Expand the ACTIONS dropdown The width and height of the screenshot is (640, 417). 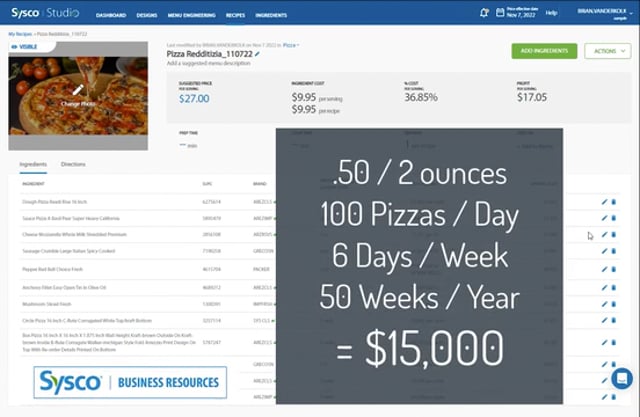(x=607, y=51)
